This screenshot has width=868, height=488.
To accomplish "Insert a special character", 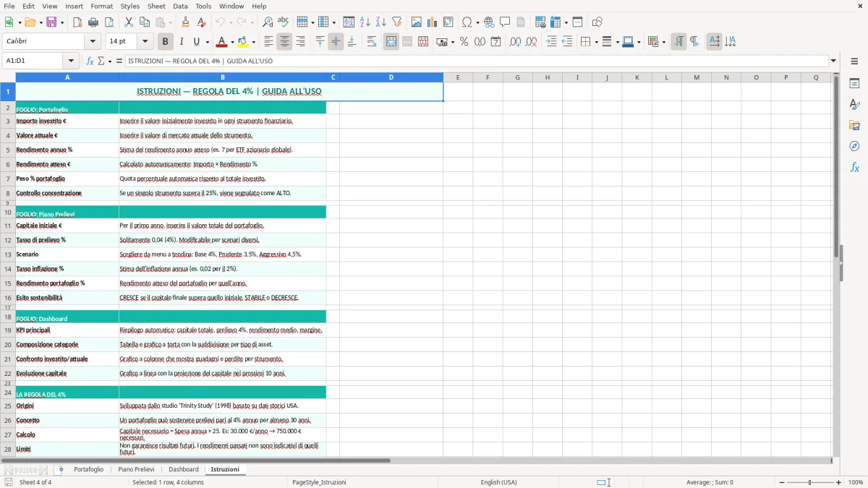I will click(x=467, y=22).
